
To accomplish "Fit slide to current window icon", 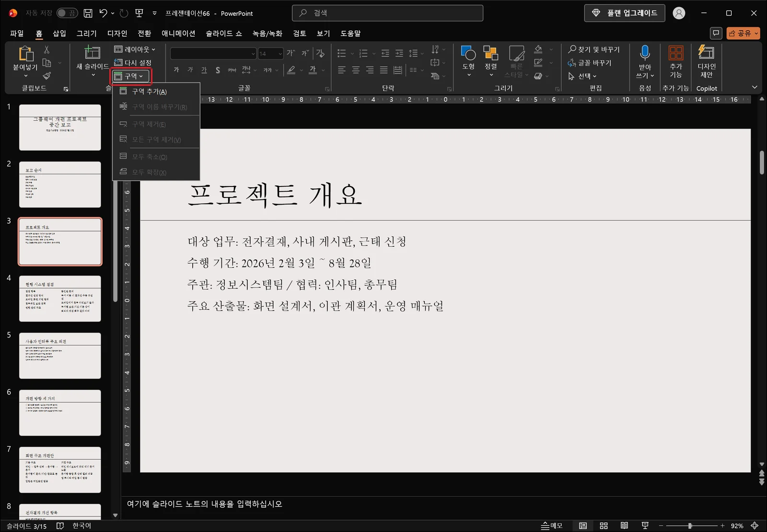I will [x=755, y=526].
